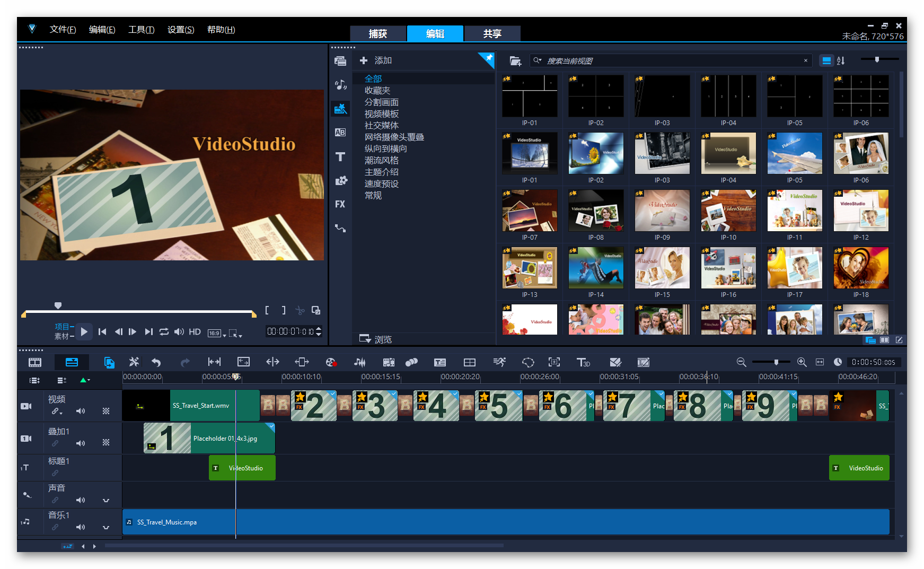Screen dimensions: 924x569
Task: Switch to storyboard view icon
Action: point(35,362)
